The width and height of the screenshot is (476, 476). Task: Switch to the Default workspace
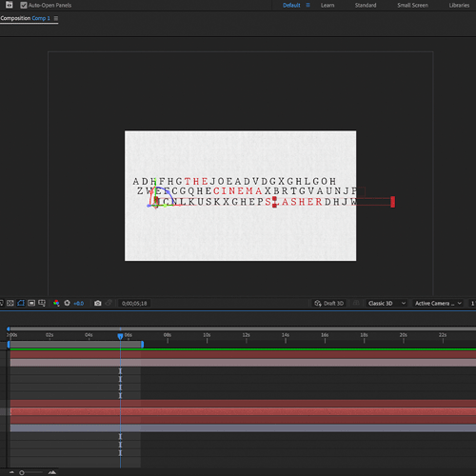[291, 5]
